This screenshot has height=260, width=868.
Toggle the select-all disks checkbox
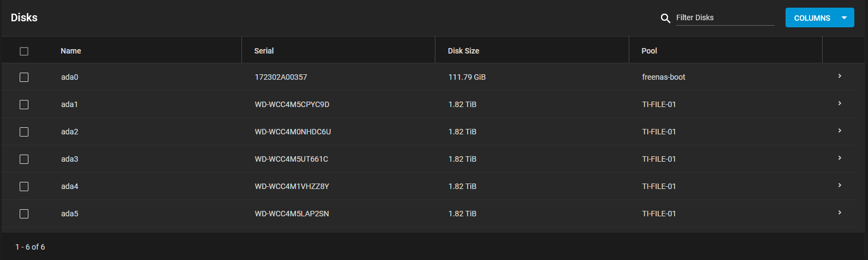point(24,51)
